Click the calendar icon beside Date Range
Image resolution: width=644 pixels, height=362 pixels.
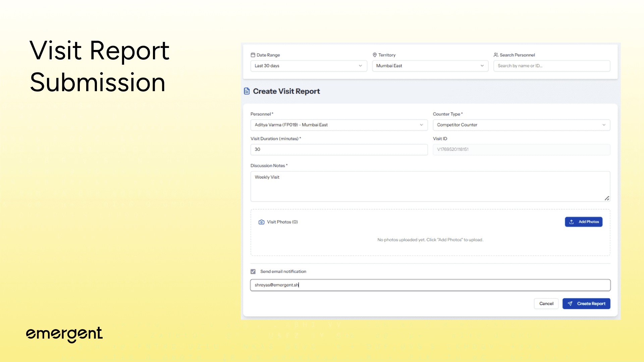pos(253,55)
